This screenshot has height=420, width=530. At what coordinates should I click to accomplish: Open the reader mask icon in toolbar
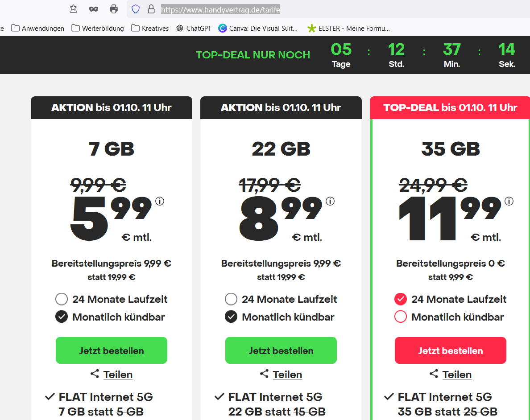point(94,9)
